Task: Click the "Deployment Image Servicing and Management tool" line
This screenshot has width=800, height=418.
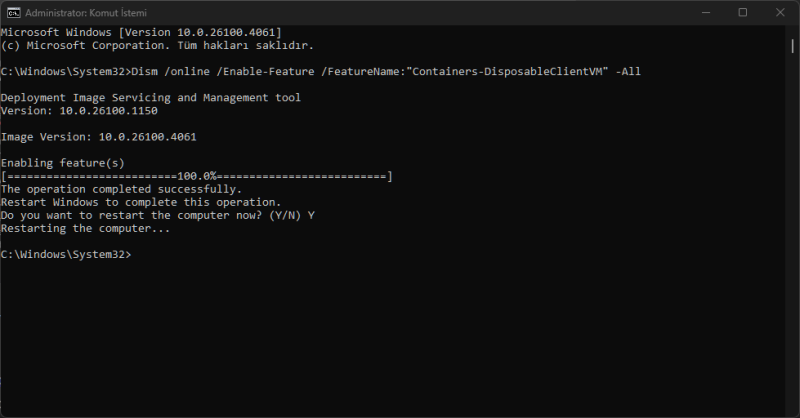Action: tap(151, 97)
